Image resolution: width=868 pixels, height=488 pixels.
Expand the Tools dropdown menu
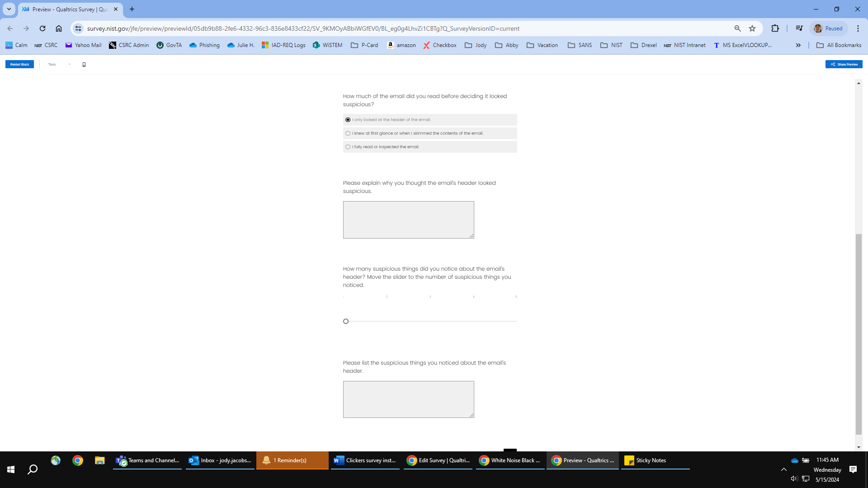59,65
